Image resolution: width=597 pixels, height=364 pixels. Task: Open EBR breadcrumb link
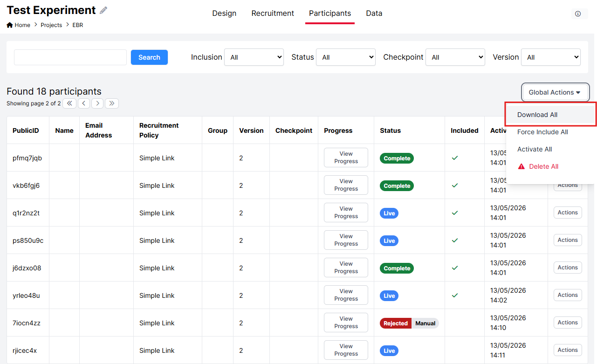(78, 25)
